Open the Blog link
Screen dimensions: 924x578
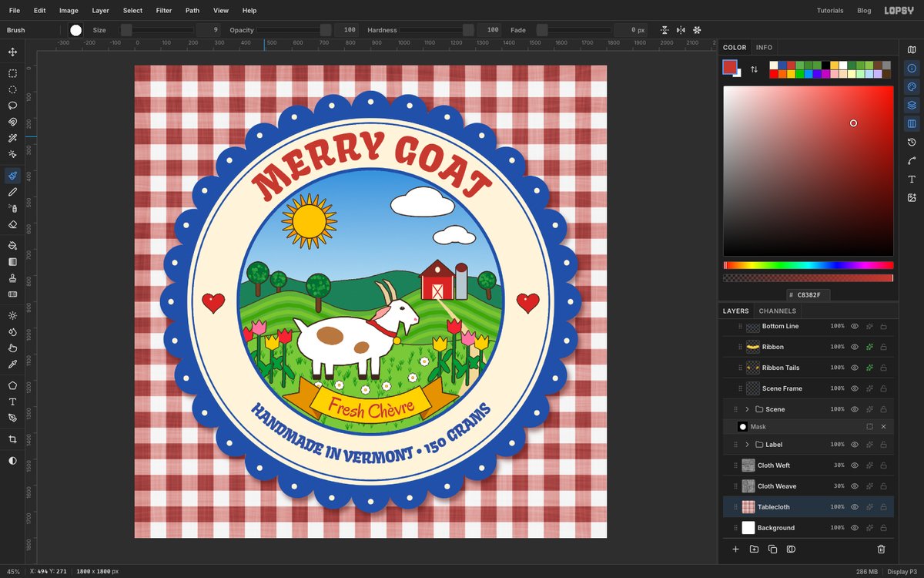(864, 11)
